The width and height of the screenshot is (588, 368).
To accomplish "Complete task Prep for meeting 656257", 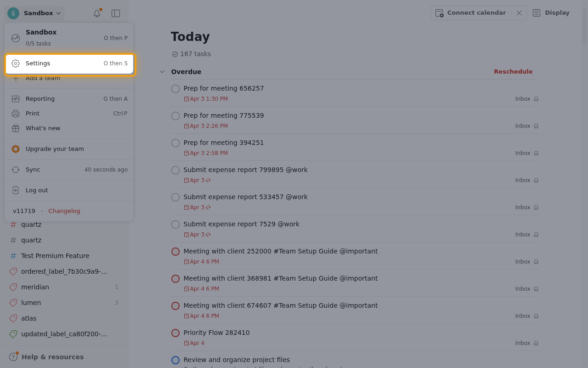I will point(175,89).
